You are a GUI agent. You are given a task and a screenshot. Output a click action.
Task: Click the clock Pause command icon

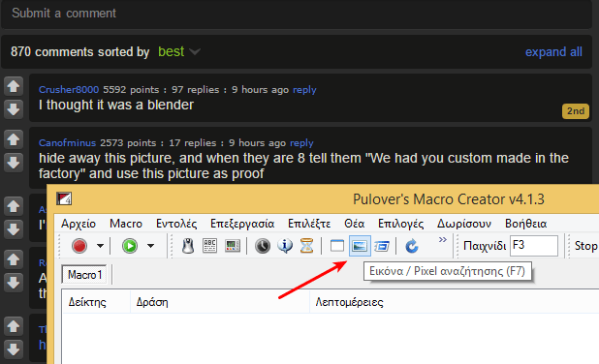coord(263,246)
